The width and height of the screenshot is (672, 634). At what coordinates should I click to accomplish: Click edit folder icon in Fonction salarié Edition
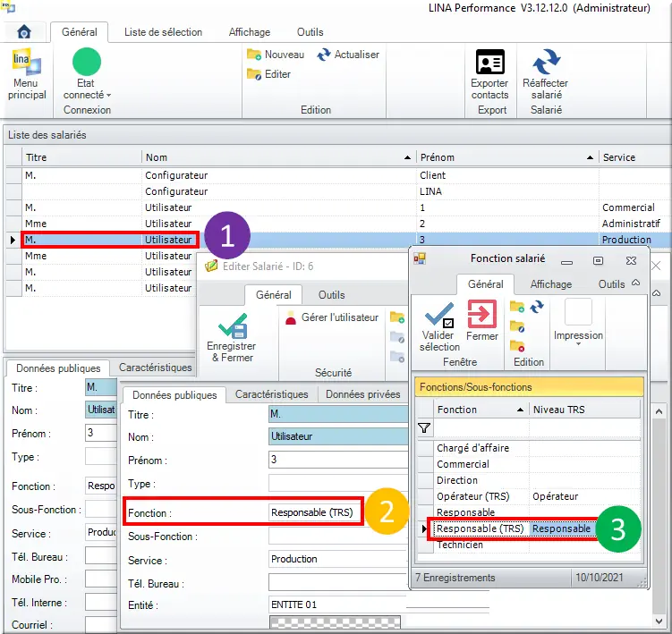517,327
